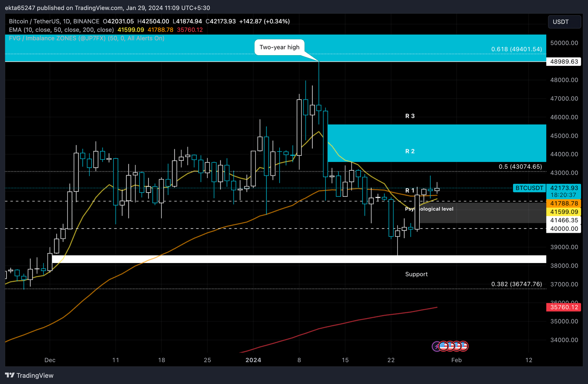Screen dimensions: 588x384
Task: Click the Two-year high callout label
Action: pyautogui.click(x=279, y=47)
